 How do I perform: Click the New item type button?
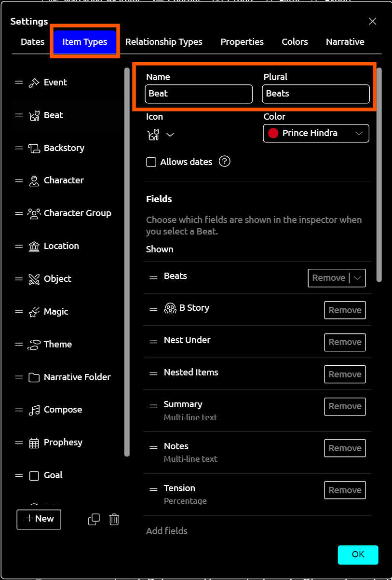click(x=39, y=519)
